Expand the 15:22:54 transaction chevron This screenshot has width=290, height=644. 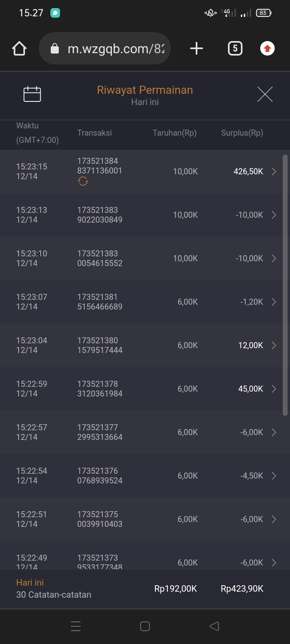click(274, 476)
